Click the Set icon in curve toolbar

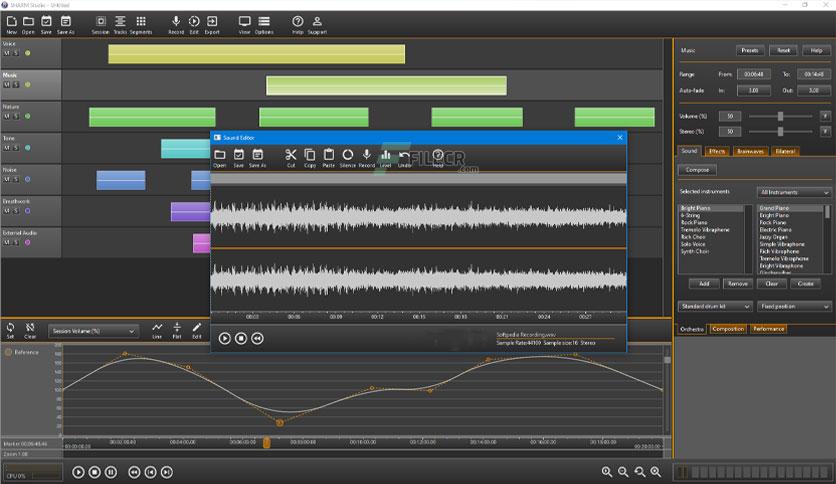[x=10, y=330]
